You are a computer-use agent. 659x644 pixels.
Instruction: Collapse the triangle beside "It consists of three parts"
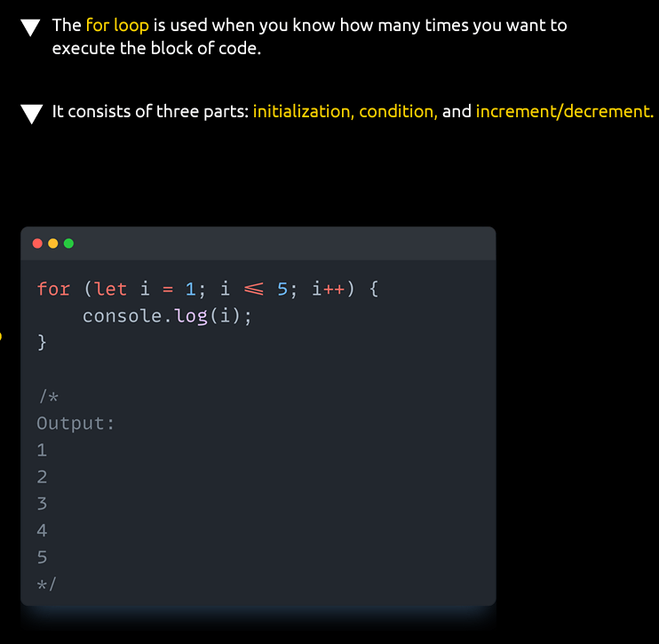[31, 114]
